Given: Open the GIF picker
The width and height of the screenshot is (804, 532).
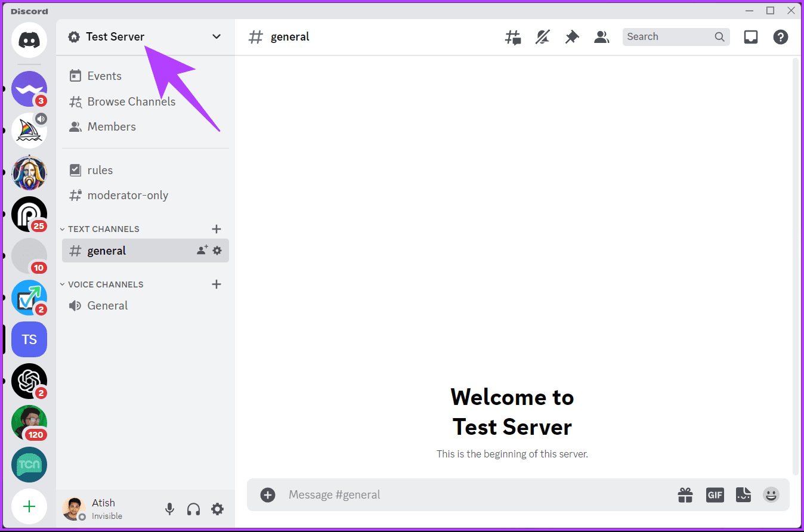Looking at the screenshot, I should click(x=715, y=494).
